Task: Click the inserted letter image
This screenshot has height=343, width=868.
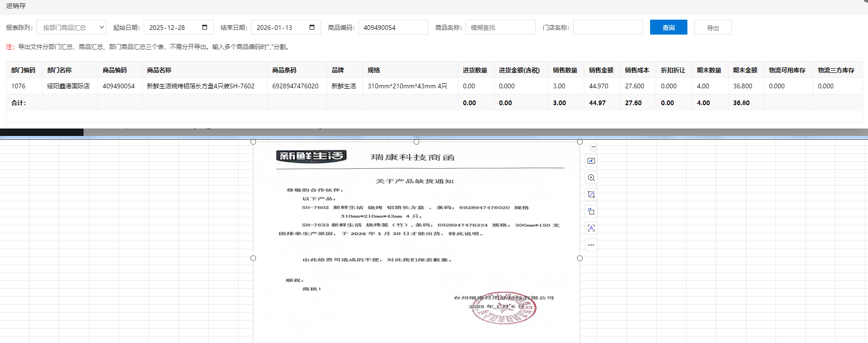Action: pyautogui.click(x=416, y=243)
